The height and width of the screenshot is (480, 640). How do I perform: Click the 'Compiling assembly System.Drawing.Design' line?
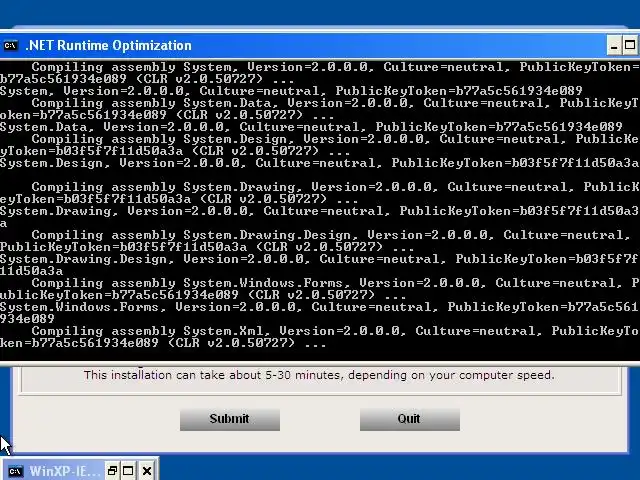(x=331, y=235)
